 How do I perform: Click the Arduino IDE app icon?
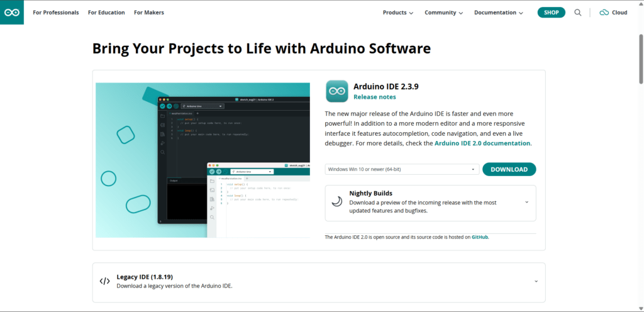[337, 91]
